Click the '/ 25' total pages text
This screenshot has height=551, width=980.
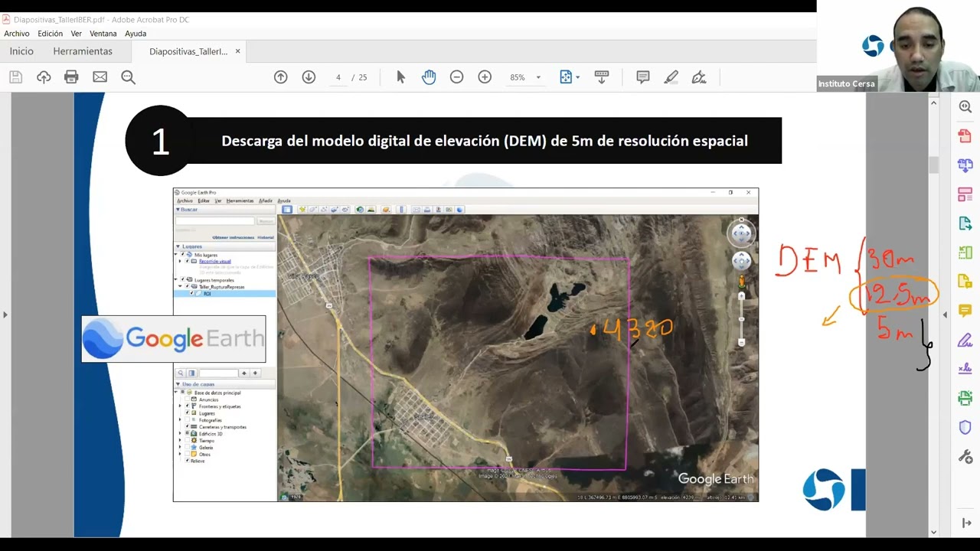(x=359, y=77)
